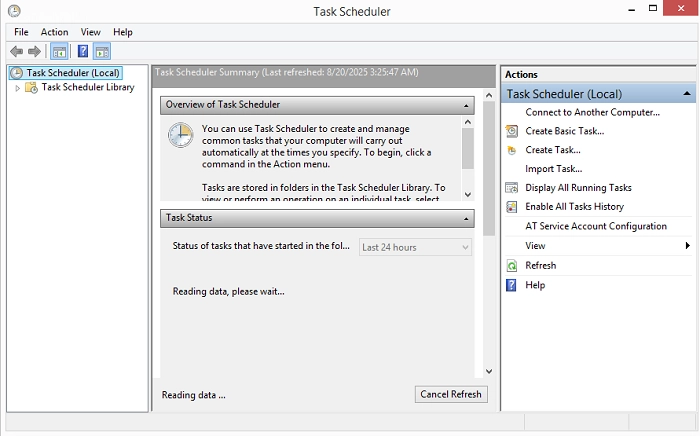Select Task Scheduler Library tree item
The width and height of the screenshot is (700, 436).
88,87
